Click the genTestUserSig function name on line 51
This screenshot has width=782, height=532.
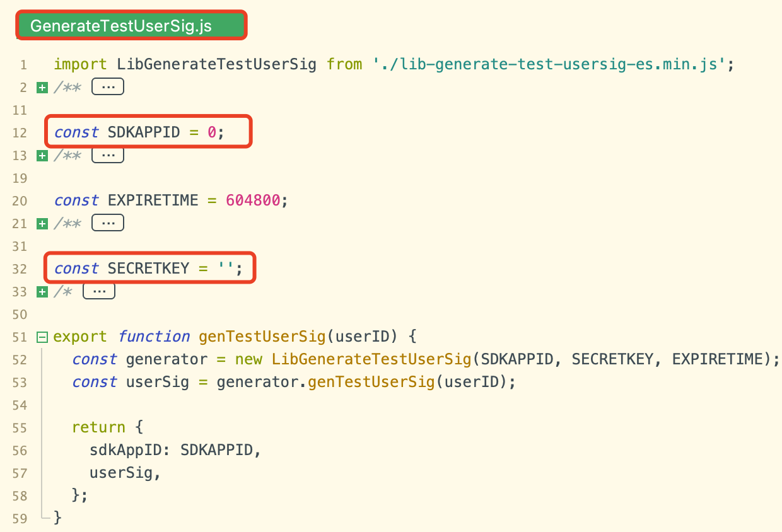point(262,337)
